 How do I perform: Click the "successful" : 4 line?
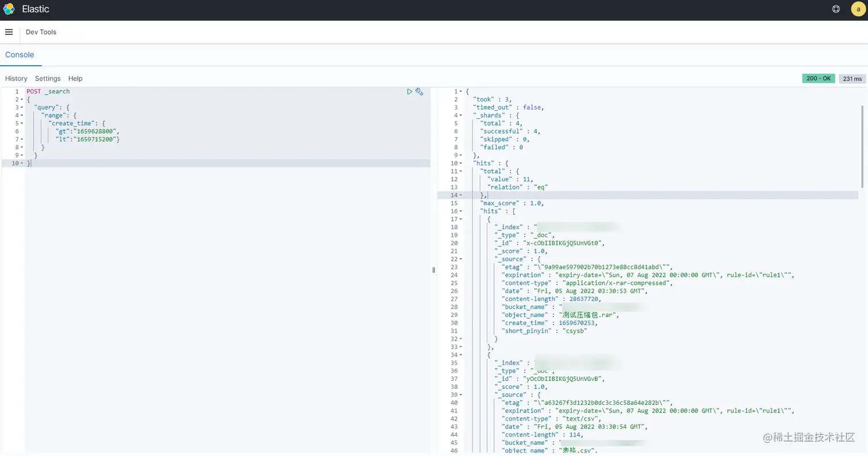pos(510,132)
